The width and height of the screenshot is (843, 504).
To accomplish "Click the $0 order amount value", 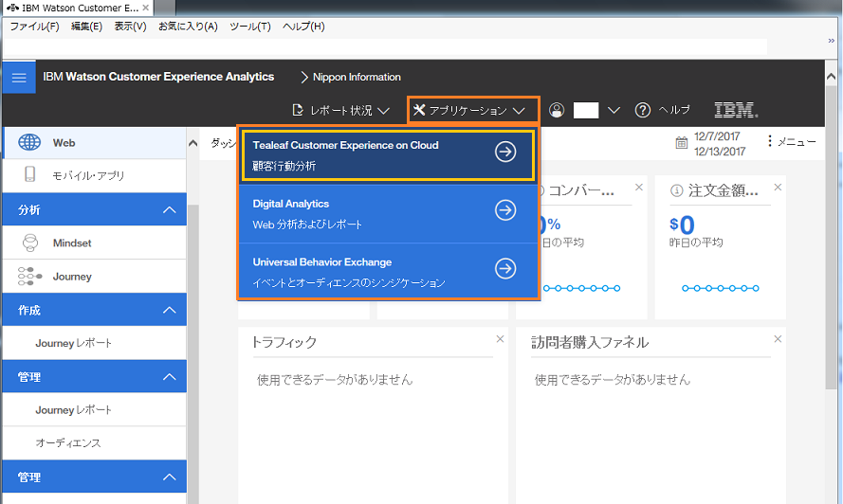I will pos(682,225).
